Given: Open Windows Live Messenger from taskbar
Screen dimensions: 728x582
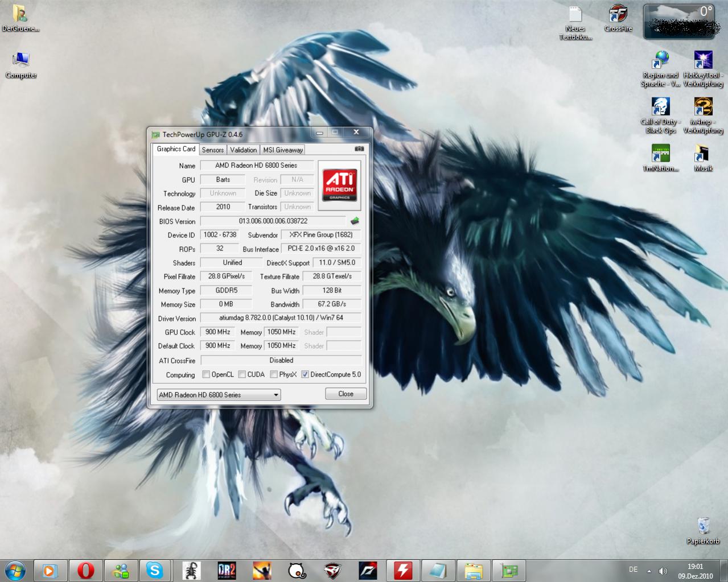Looking at the screenshot, I should 121,570.
